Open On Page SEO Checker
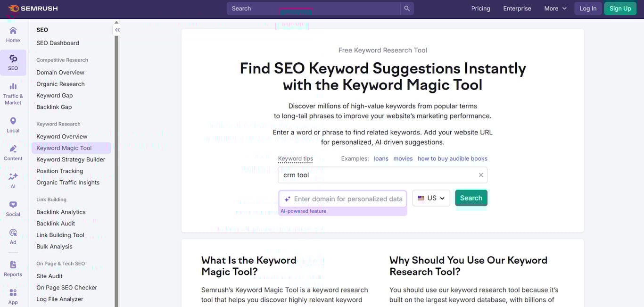Screen dimensions: 644x307 (66, 288)
